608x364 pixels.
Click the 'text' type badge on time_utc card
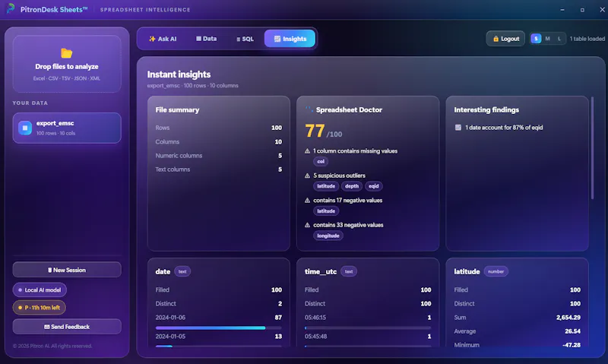click(x=349, y=272)
